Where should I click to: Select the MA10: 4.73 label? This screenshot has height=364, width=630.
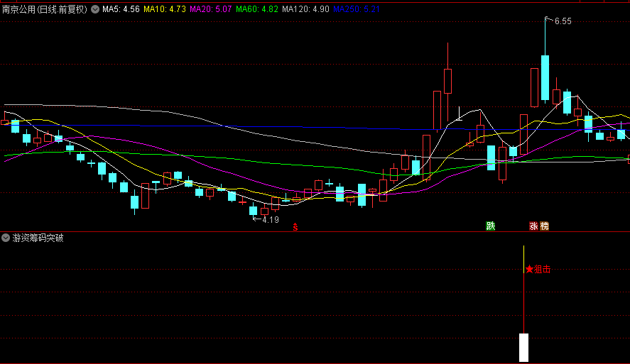click(x=165, y=9)
